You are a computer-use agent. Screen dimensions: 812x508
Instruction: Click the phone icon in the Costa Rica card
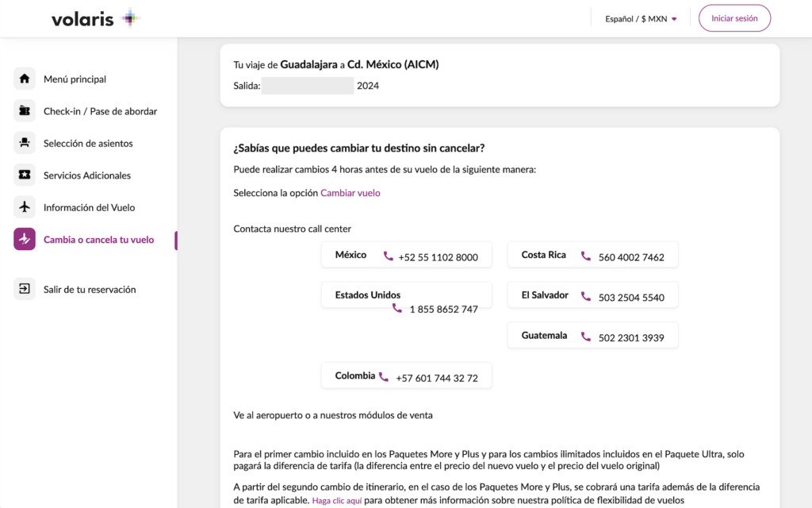pos(586,256)
